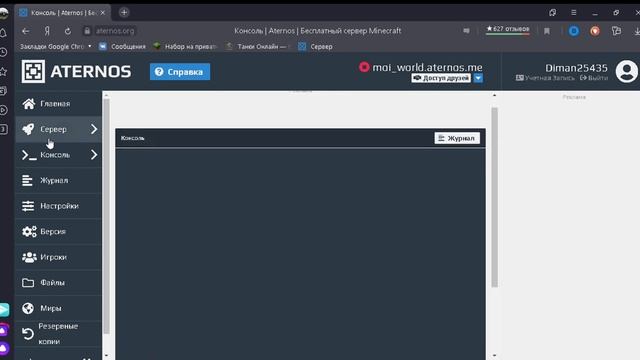Screen dimensions: 640x360
Task: Open Миры worlds page
Action: click(58, 308)
